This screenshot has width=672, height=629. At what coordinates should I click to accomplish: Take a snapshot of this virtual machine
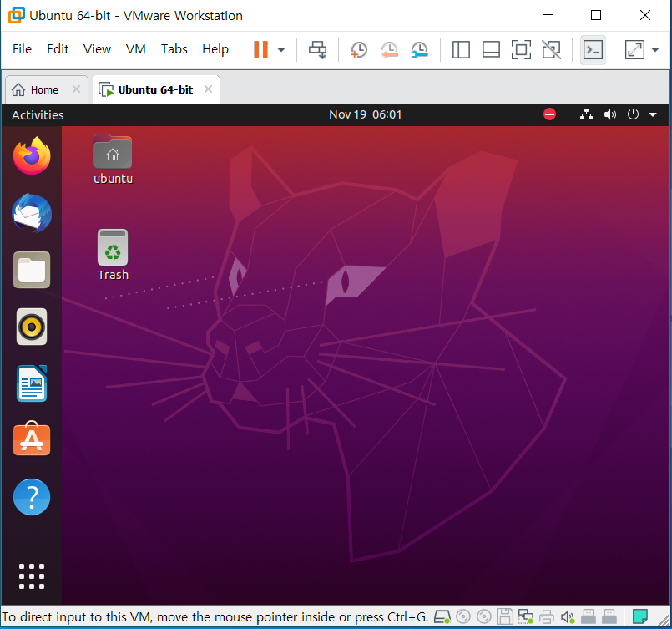click(359, 50)
